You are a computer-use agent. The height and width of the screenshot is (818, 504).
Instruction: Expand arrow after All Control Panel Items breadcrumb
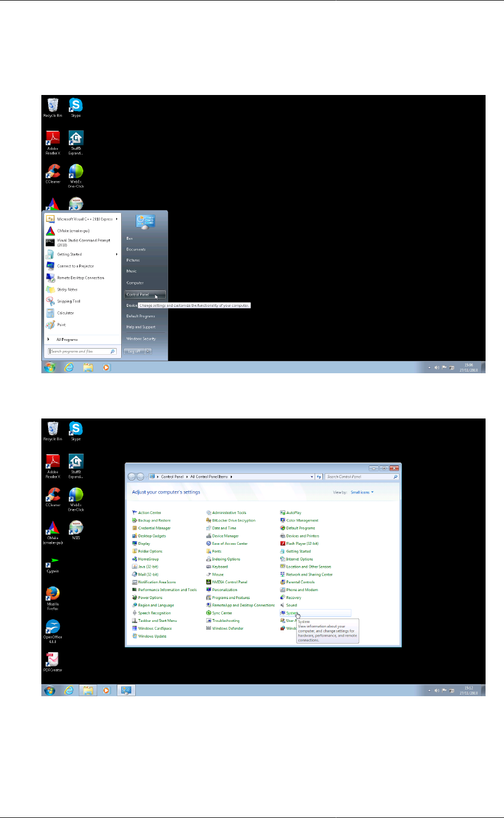[231, 477]
